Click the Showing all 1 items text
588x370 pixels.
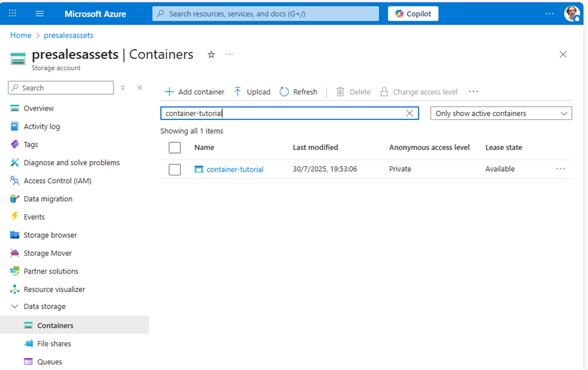192,131
